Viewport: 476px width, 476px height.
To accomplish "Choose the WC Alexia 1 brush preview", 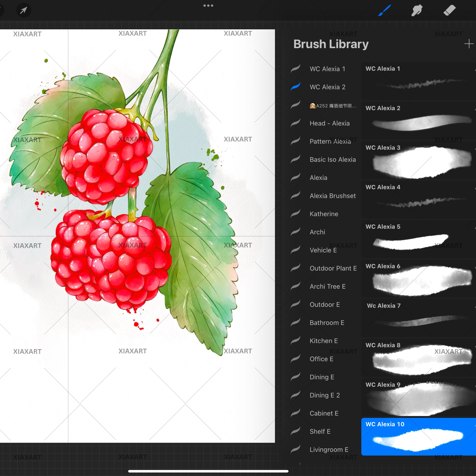I will (419, 81).
